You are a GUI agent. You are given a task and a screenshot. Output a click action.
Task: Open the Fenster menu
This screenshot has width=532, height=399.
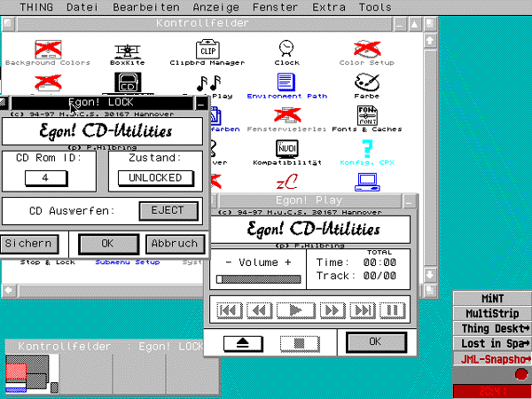click(275, 7)
